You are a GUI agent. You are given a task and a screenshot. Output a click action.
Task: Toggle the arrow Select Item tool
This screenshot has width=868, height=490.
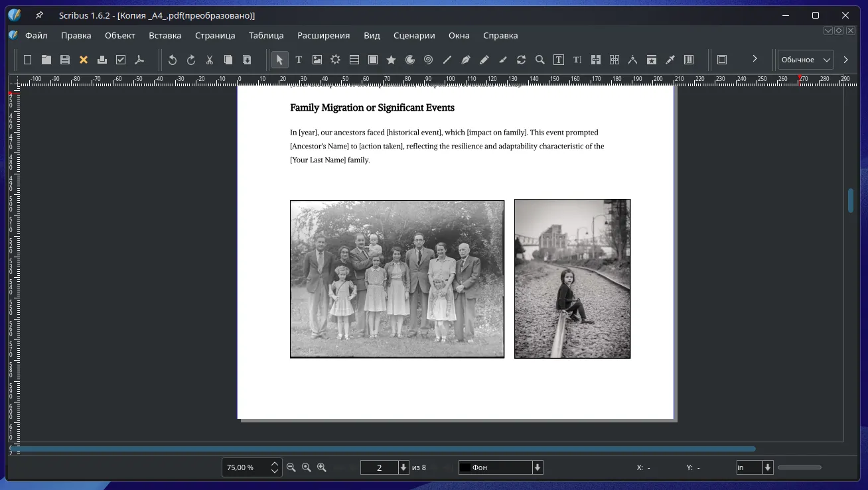279,60
